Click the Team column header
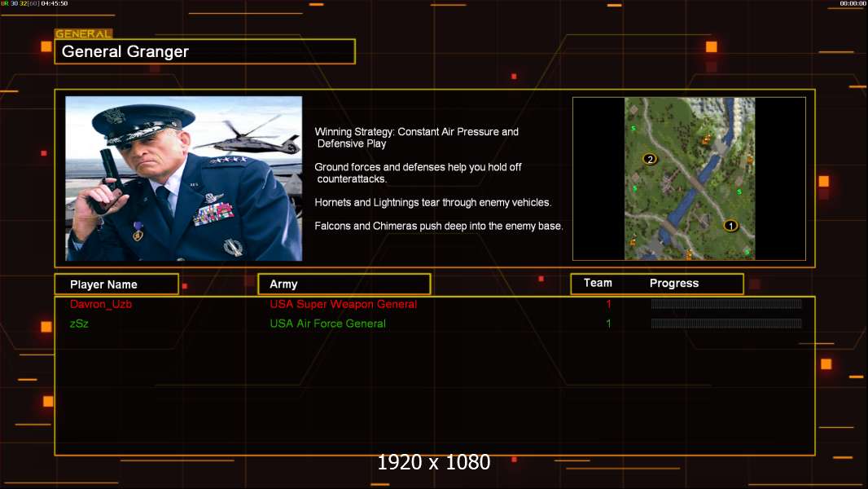The height and width of the screenshot is (489, 868). 598,283
